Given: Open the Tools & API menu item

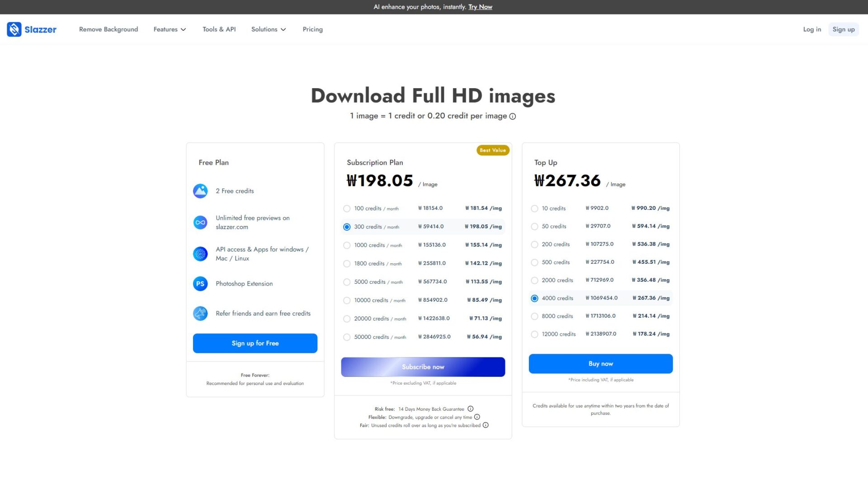Looking at the screenshot, I should [x=219, y=29].
